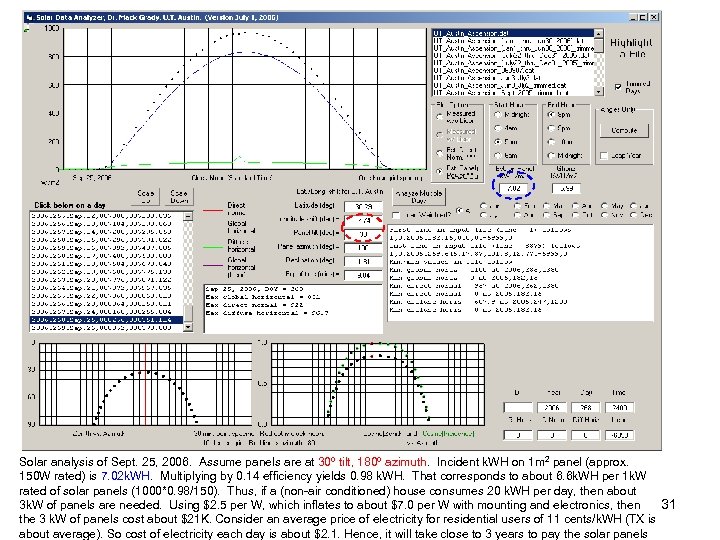Click the lower-left sun zenith plot
This screenshot has width=720, height=540.
coord(145,384)
